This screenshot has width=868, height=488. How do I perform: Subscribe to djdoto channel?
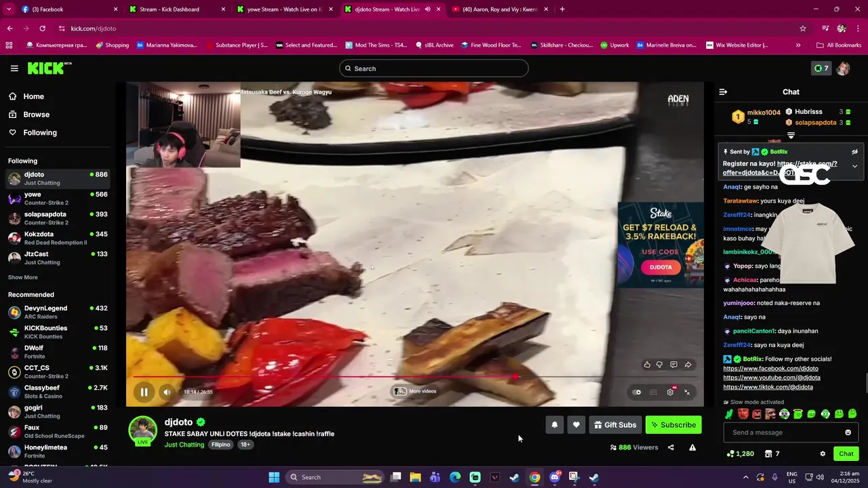pyautogui.click(x=673, y=425)
